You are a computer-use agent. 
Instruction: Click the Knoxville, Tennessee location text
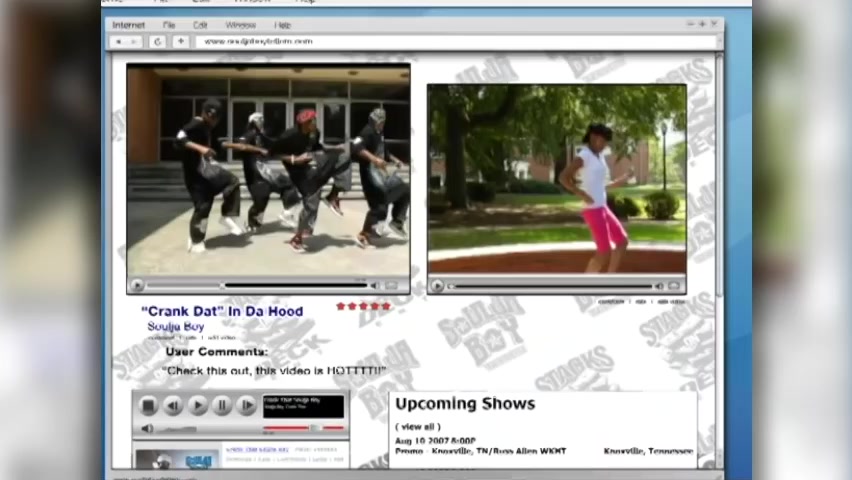(648, 451)
